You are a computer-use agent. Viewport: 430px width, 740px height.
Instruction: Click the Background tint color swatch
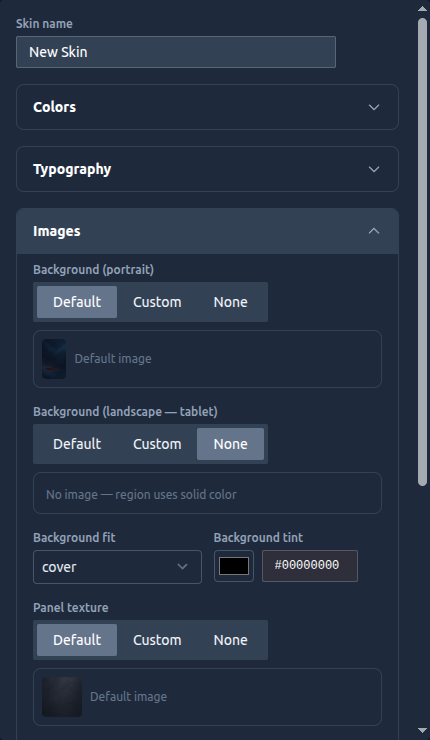[x=234, y=566]
